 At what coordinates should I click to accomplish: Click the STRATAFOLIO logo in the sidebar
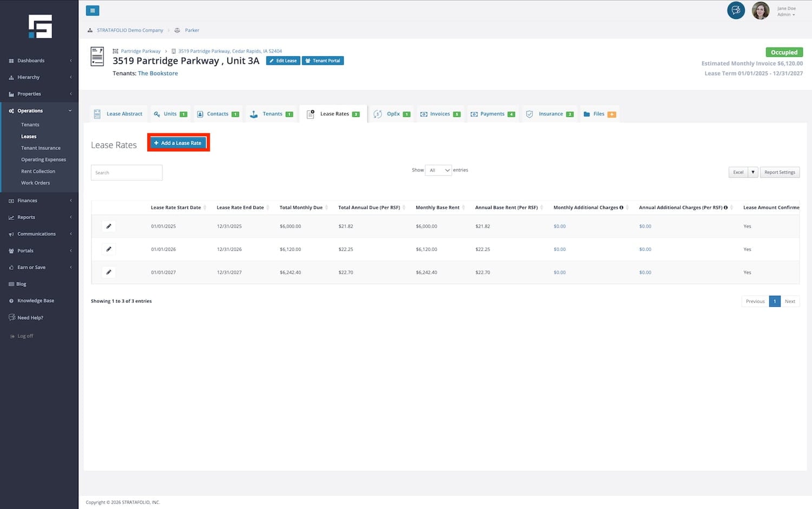pyautogui.click(x=40, y=27)
